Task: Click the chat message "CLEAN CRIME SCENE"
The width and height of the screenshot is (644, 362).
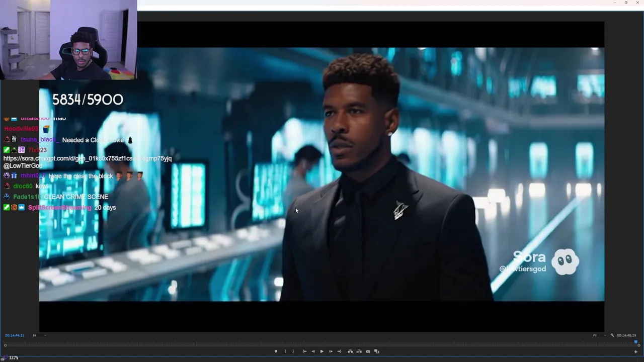Action: tap(76, 197)
